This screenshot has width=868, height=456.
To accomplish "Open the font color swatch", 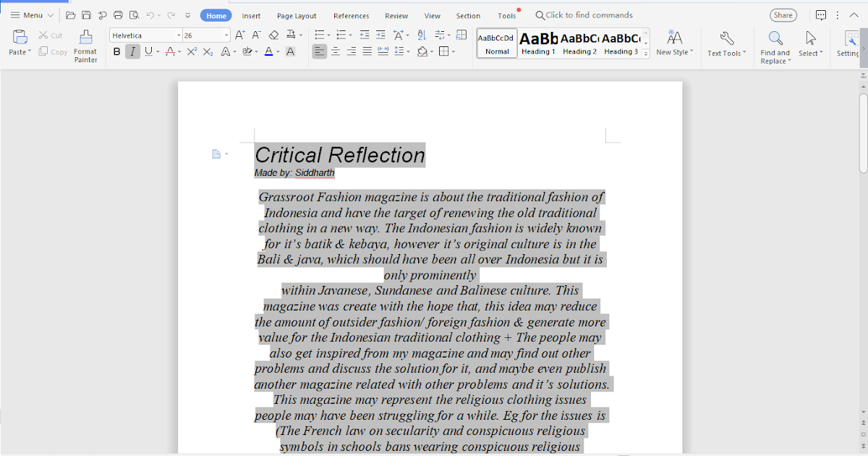I will tap(268, 51).
